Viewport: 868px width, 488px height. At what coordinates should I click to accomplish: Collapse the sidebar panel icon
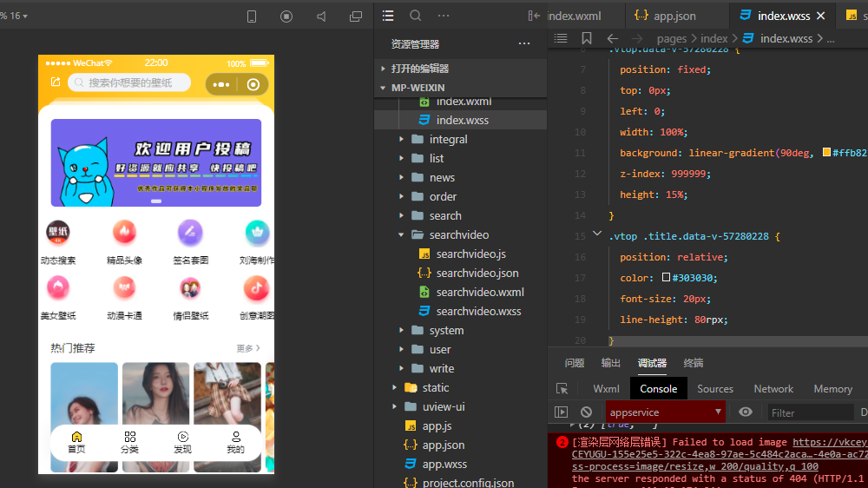pyautogui.click(x=534, y=16)
